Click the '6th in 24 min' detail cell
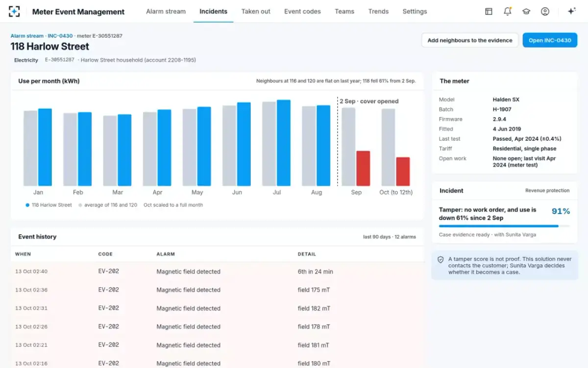The image size is (588, 368). (x=316, y=271)
